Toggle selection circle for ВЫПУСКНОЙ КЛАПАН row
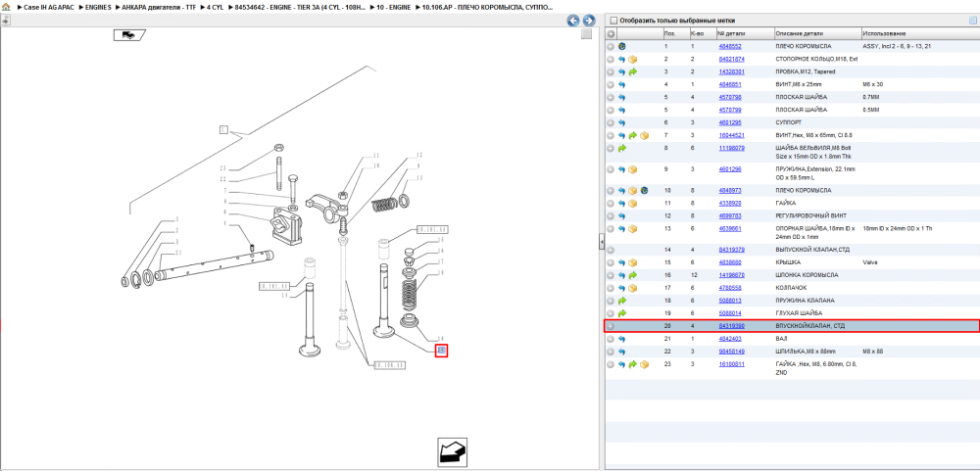The image size is (980, 471). pyautogui.click(x=611, y=250)
